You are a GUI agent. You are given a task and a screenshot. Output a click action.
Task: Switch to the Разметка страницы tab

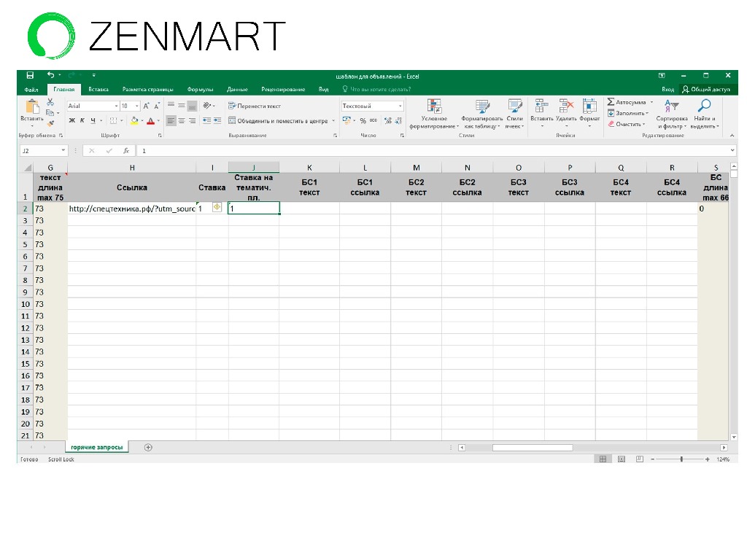click(147, 90)
